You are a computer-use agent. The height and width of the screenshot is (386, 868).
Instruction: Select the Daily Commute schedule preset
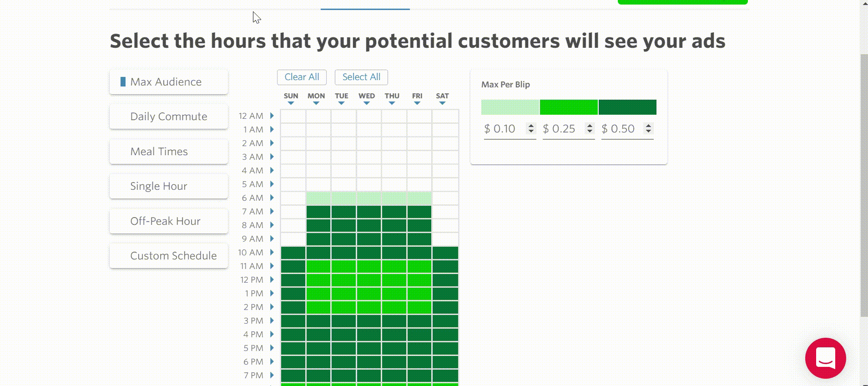coord(169,117)
